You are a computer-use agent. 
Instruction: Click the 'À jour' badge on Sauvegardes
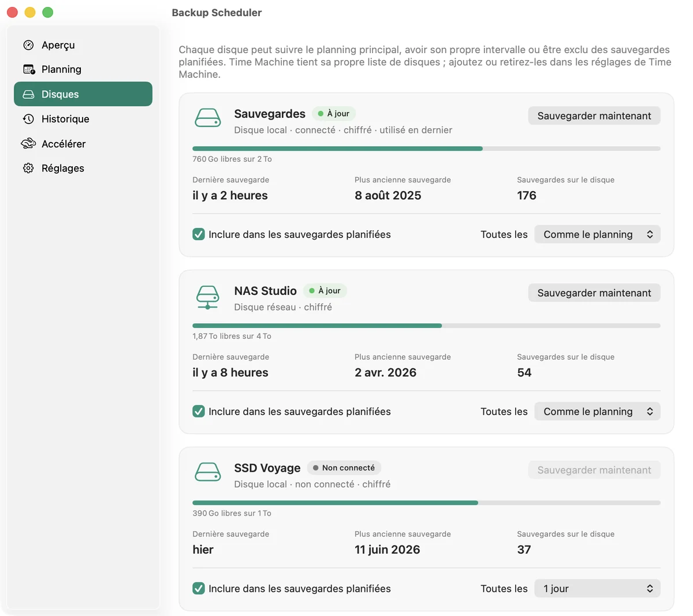334,114
